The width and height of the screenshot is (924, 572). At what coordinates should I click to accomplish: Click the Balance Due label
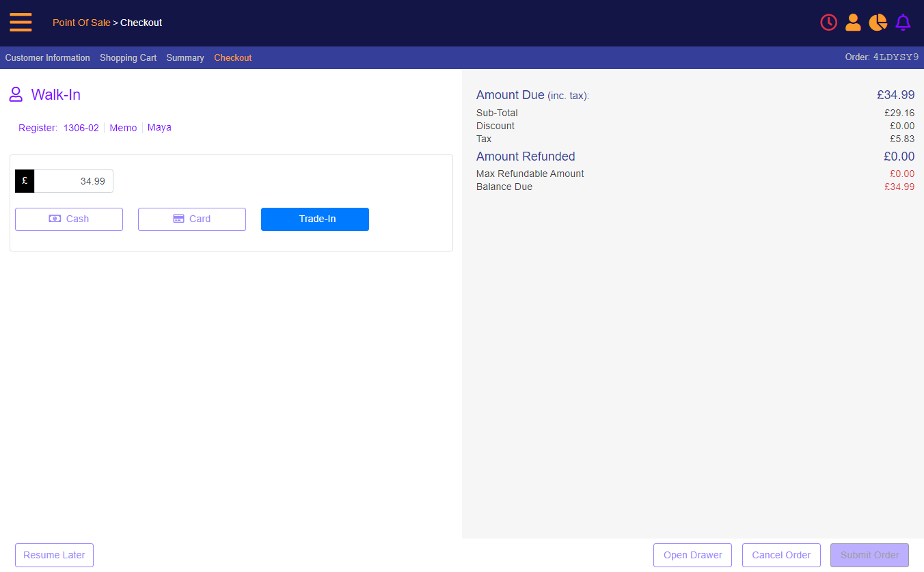pyautogui.click(x=504, y=187)
